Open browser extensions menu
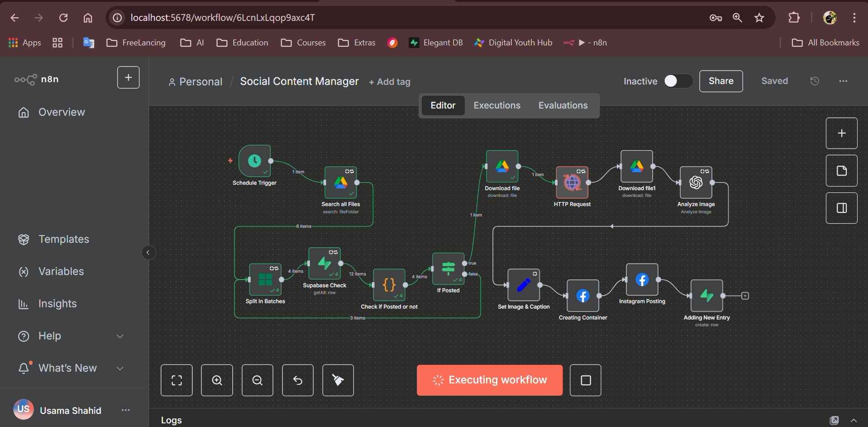Screen dimensions: 868x427 (794, 18)
